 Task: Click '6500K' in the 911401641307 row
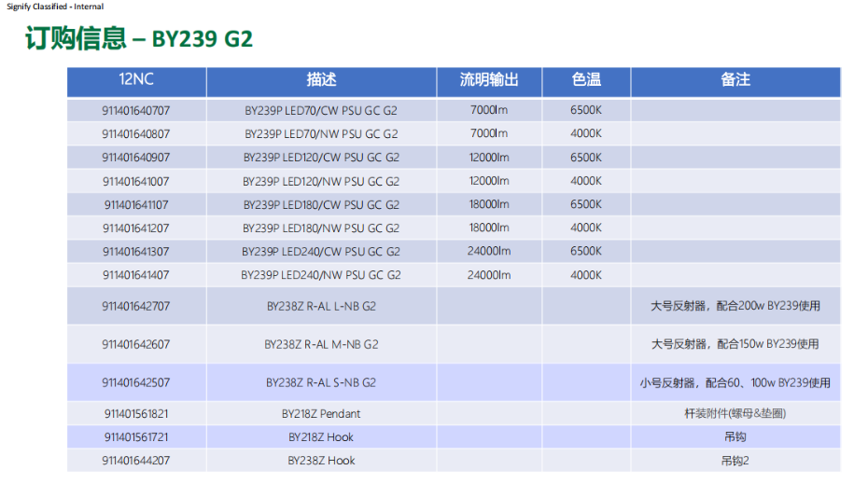(586, 251)
